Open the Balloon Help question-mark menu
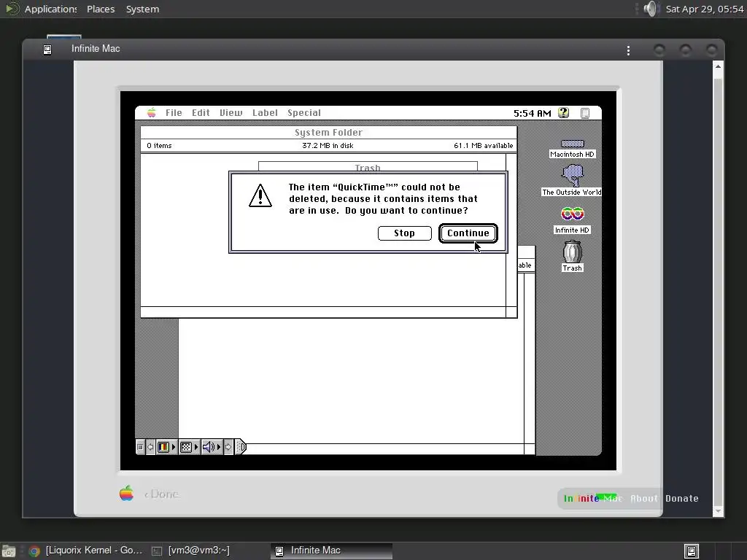This screenshot has width=747, height=560. coord(564,113)
